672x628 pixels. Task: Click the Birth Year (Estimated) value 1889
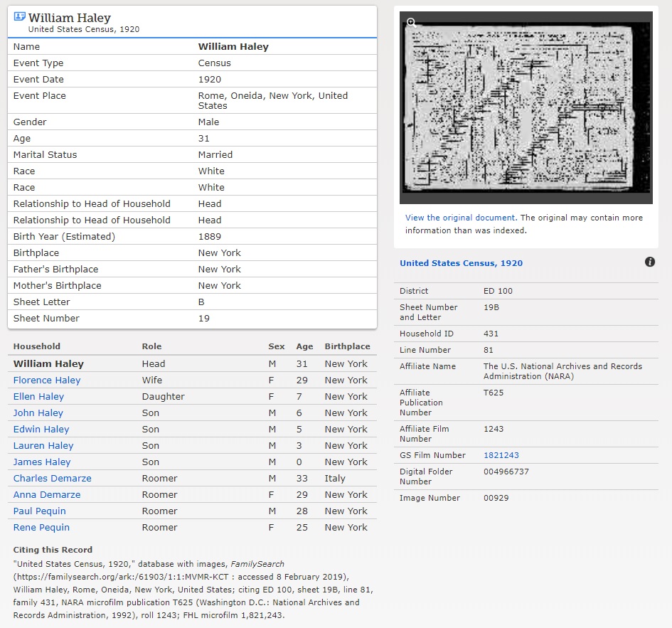(x=210, y=237)
